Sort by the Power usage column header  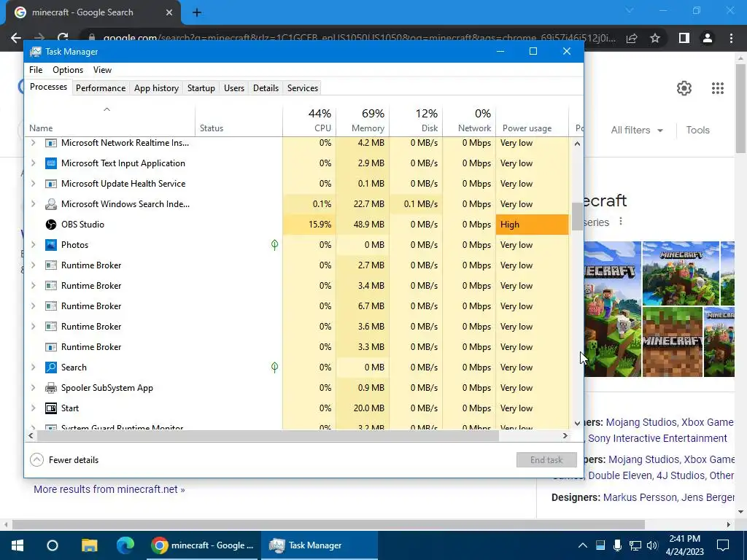(532, 120)
